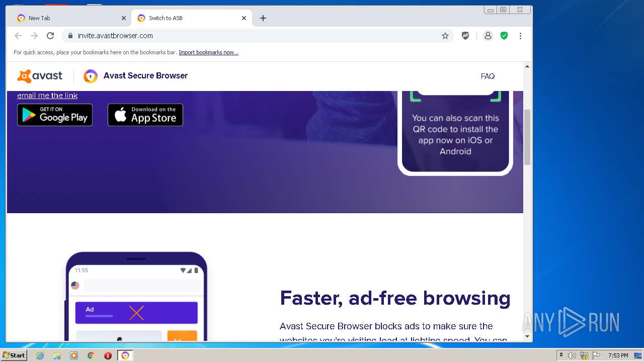The height and width of the screenshot is (362, 644).
Task: Launch Opera from the taskbar
Action: coord(108,355)
